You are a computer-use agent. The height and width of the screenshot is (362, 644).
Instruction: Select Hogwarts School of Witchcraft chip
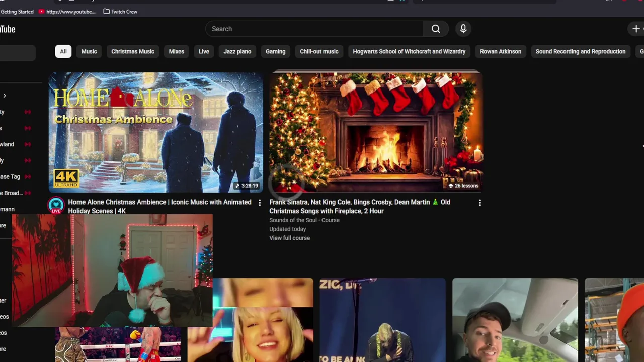click(x=409, y=51)
